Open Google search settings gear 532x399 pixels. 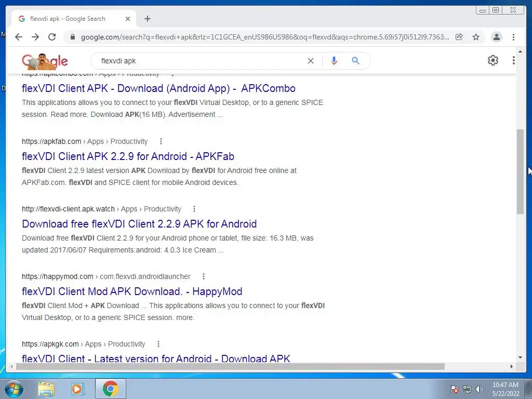coord(493,60)
